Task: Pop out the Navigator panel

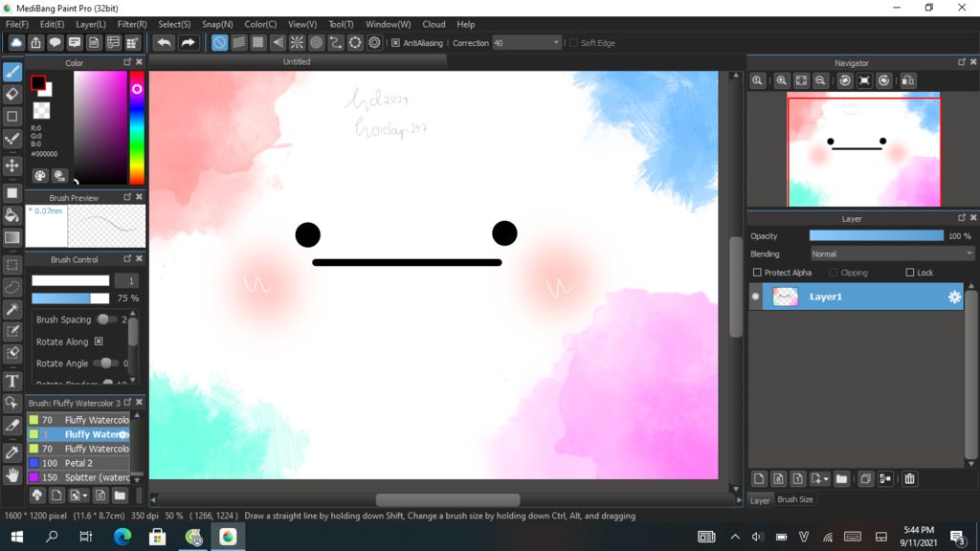Action: pyautogui.click(x=961, y=62)
